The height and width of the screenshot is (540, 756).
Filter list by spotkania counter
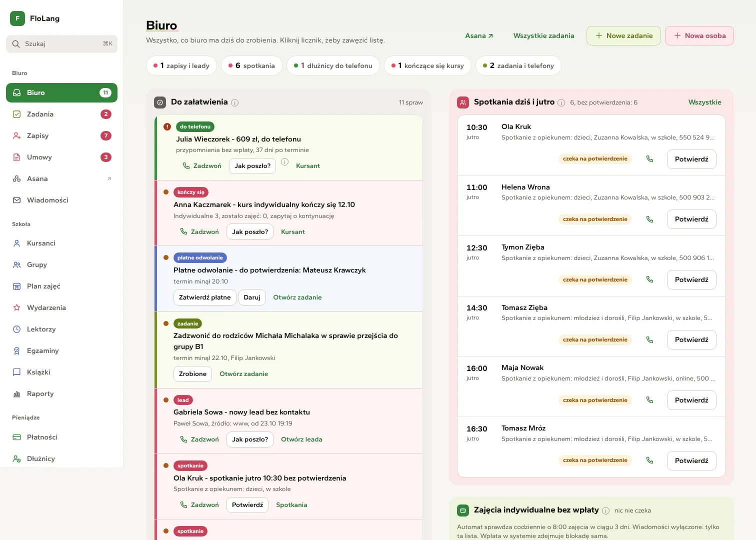tap(251, 65)
